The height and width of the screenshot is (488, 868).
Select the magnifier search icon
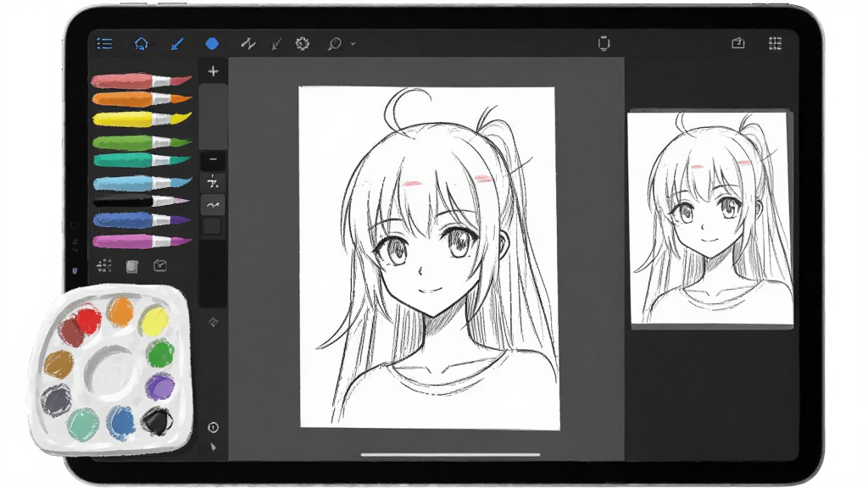point(334,44)
